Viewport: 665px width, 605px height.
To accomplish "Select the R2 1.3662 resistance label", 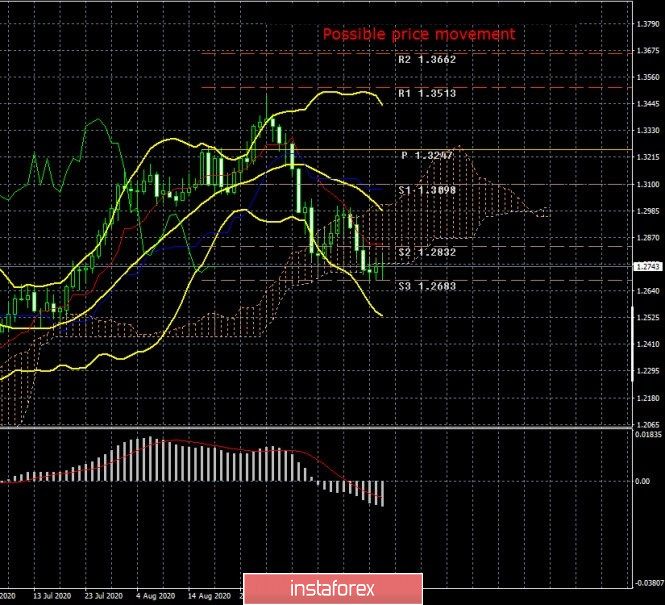I will [x=427, y=59].
